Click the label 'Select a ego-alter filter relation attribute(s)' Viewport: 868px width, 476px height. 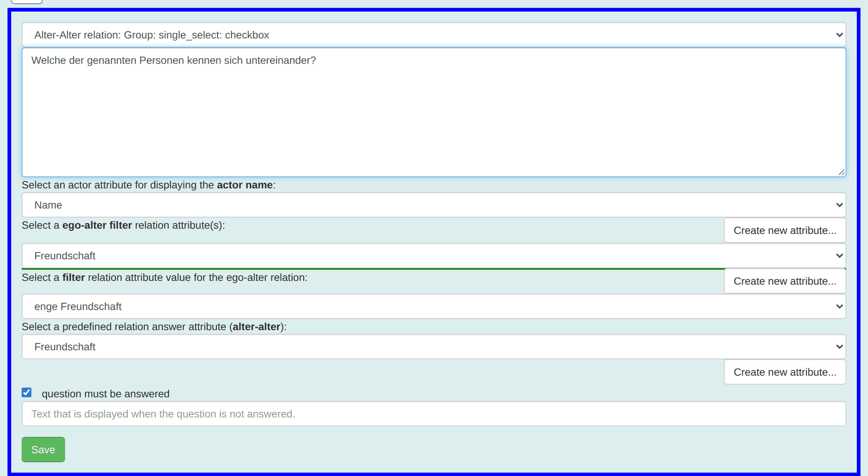pos(123,225)
